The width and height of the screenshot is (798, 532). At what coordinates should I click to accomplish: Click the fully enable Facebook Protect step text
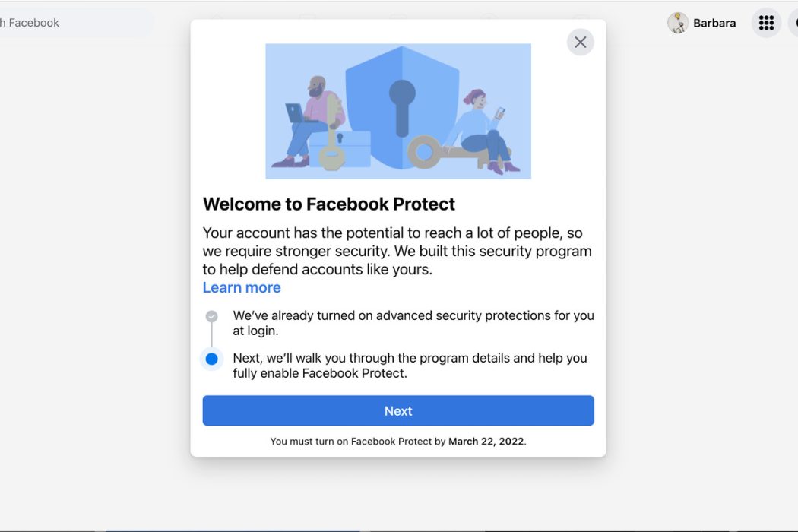pyautogui.click(x=410, y=366)
